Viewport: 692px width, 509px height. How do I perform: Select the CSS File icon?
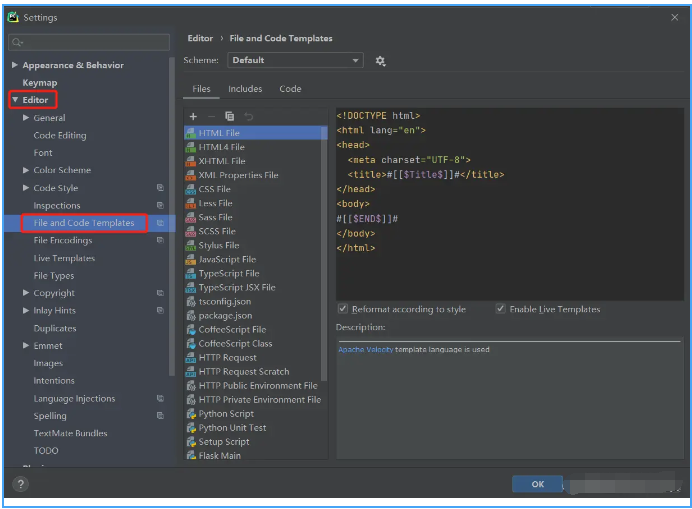point(191,189)
